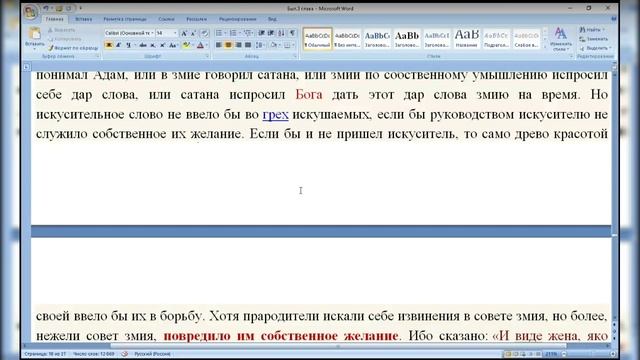
Task: Click the Русский (Россия) language indicator
Action: click(x=152, y=354)
